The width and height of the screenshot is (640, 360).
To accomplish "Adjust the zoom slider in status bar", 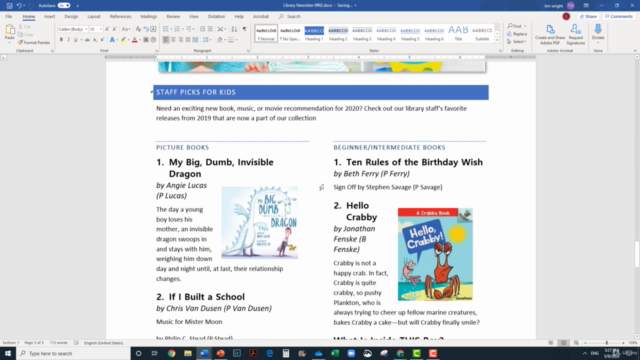I will (607, 343).
